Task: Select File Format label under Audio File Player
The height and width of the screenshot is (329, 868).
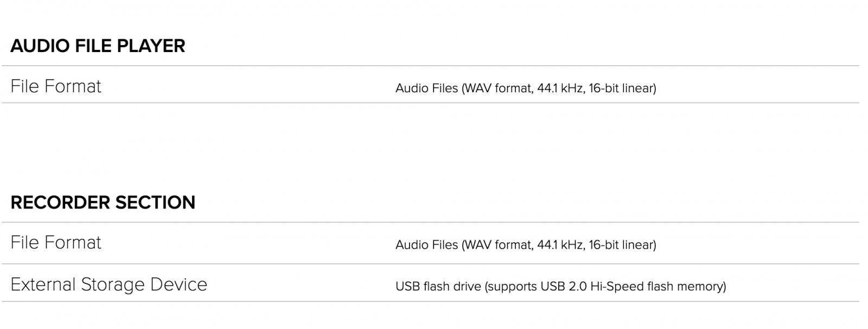Action: [x=56, y=86]
